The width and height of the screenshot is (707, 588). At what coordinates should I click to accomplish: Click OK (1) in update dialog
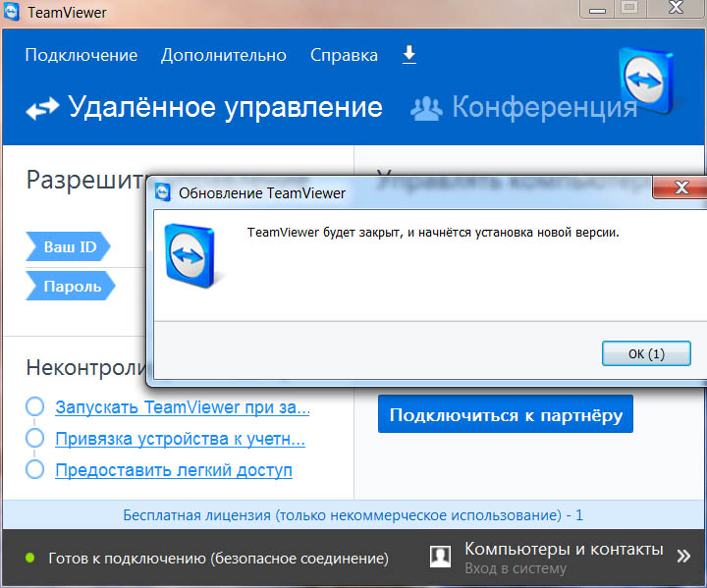pyautogui.click(x=646, y=353)
